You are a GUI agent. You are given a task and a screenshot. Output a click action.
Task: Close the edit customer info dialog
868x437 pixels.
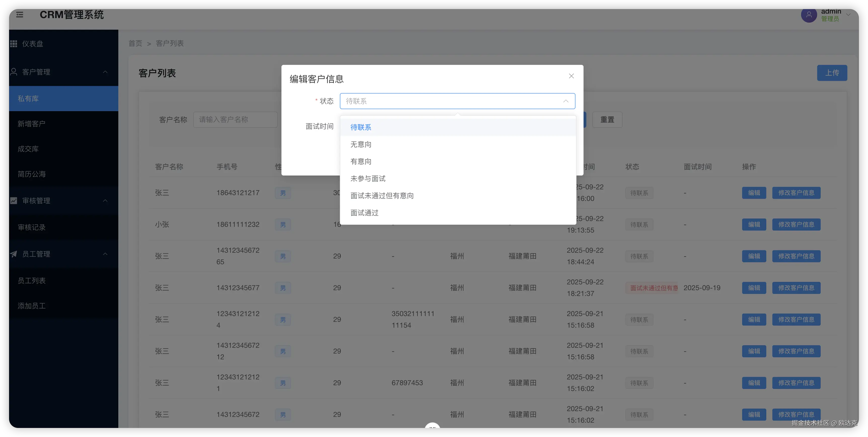571,76
